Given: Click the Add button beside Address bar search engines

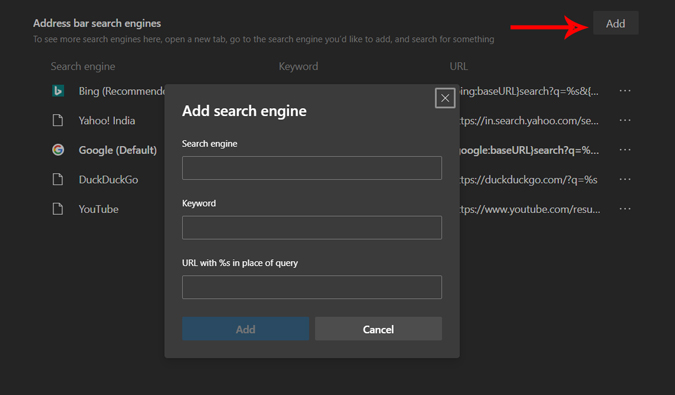Looking at the screenshot, I should coord(616,23).
